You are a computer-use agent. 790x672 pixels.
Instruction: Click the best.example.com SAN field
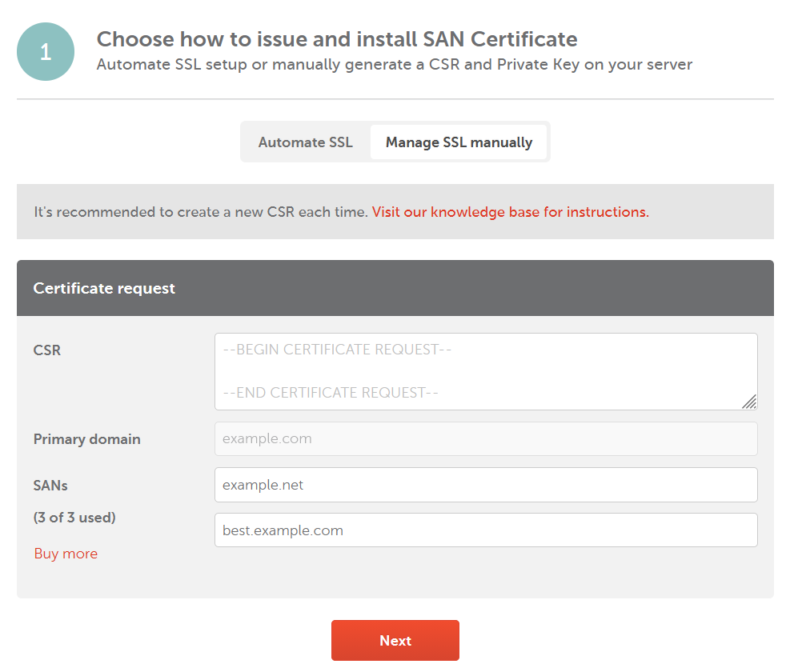pyautogui.click(x=486, y=530)
